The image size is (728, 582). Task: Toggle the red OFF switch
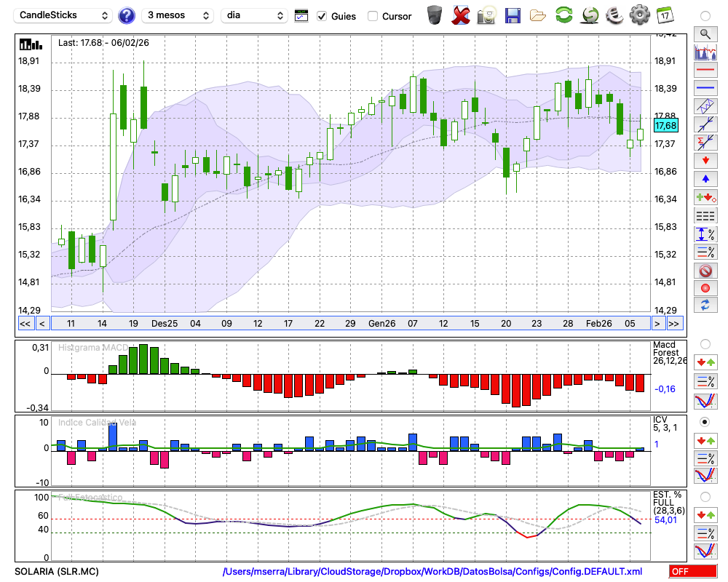(693, 571)
